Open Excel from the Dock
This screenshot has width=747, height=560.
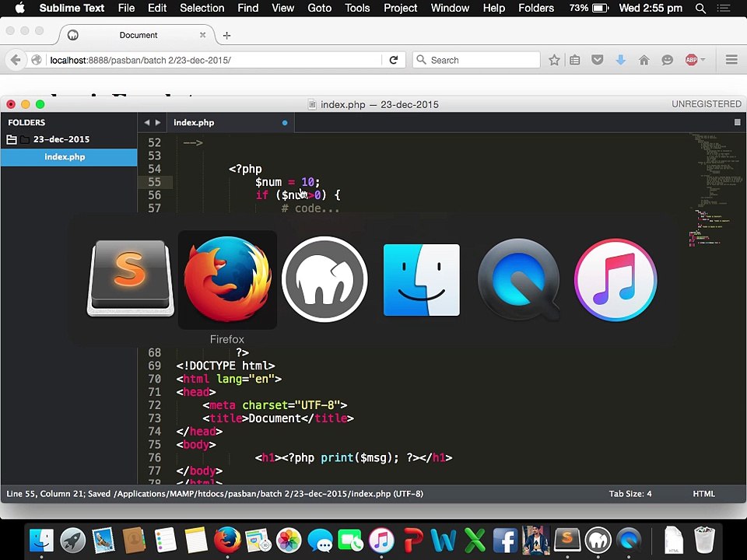click(x=475, y=541)
